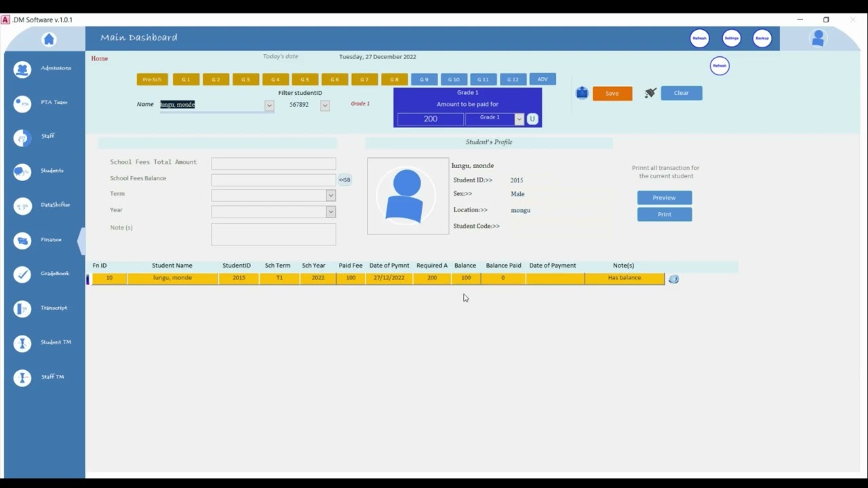This screenshot has height=488, width=868.
Task: Open the Staff TM sidebar icon
Action: click(22, 378)
